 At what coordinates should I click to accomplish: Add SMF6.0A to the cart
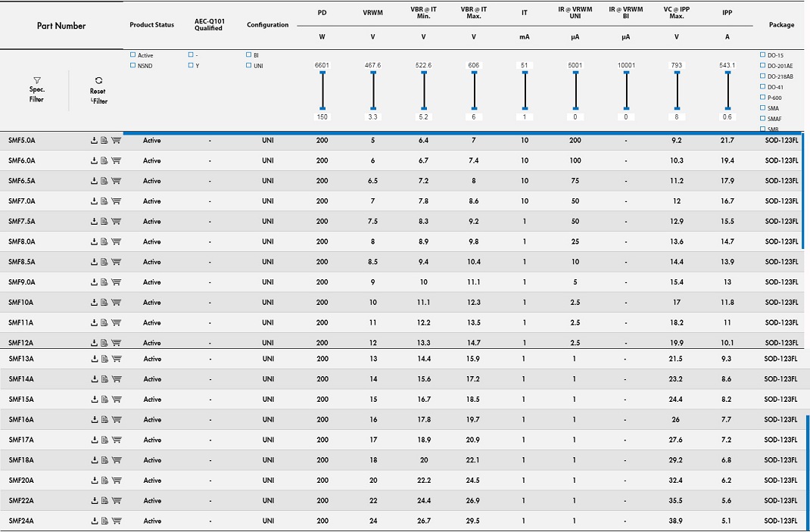(x=116, y=160)
